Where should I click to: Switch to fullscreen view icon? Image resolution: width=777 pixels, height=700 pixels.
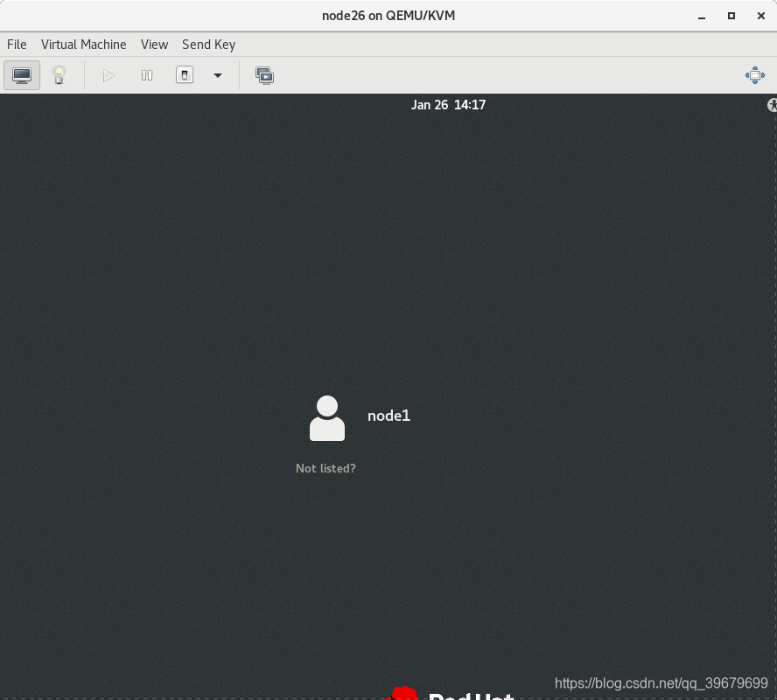[755, 75]
